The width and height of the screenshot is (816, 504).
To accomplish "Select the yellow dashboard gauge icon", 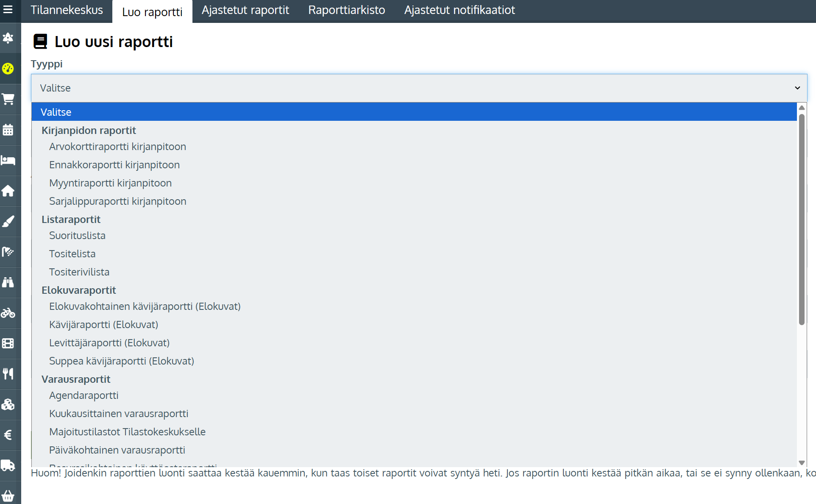I will point(8,69).
